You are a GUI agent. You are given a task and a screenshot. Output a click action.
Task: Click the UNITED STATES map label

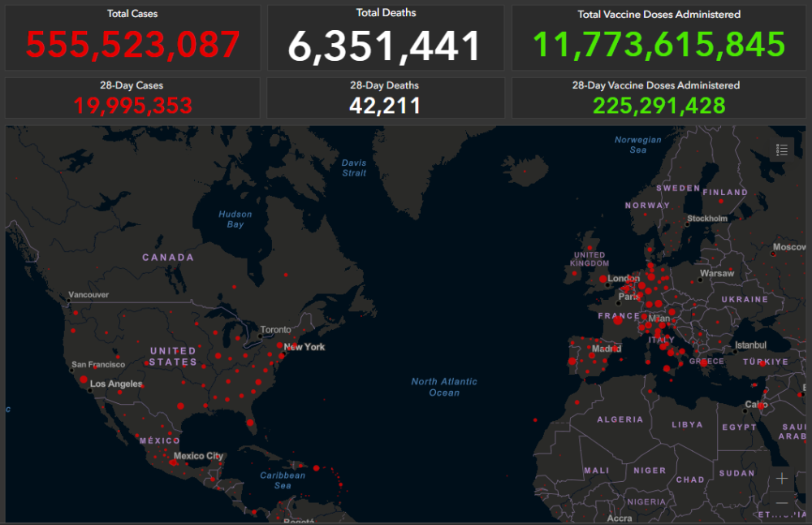pos(173,357)
